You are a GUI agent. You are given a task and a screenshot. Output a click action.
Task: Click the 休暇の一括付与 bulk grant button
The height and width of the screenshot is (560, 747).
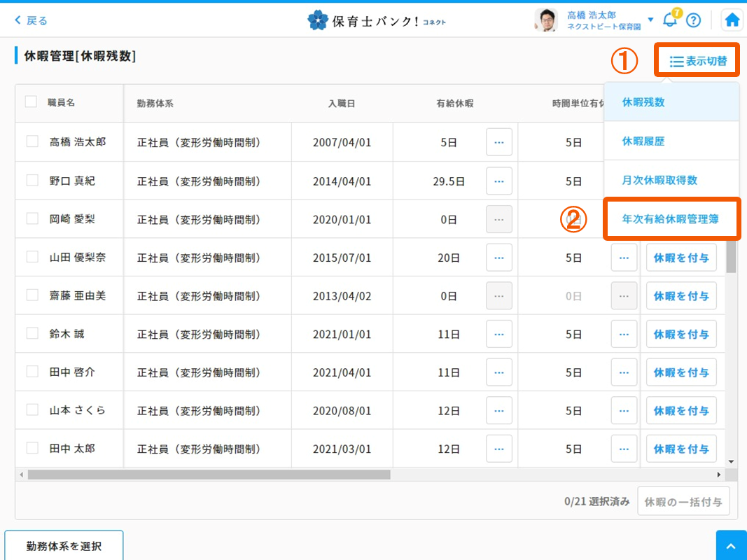coord(683,501)
